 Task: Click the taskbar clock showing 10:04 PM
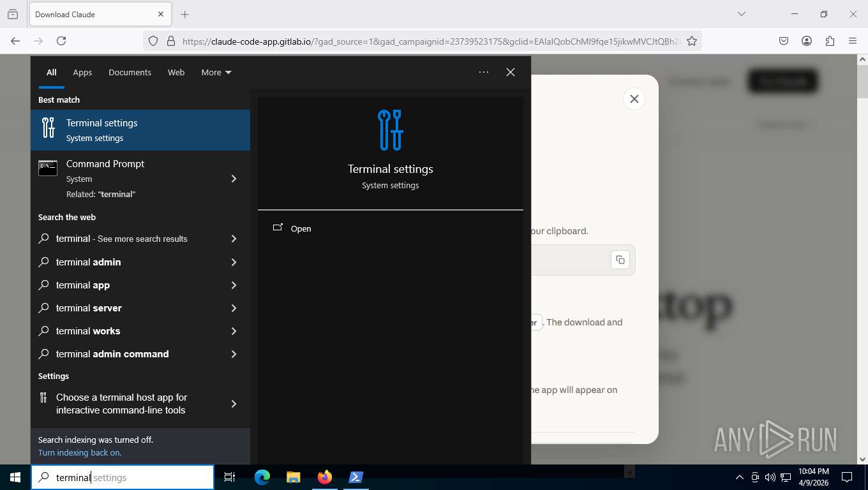tap(813, 477)
